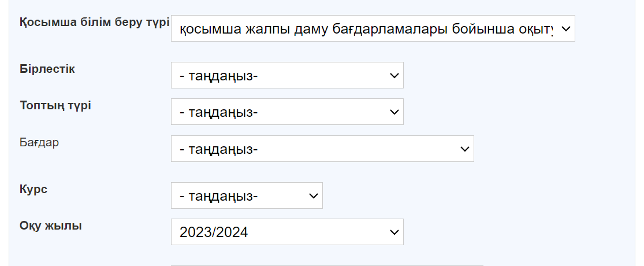644x266 pixels.
Task: Click the chevron arrow of Курс field
Action: (314, 196)
